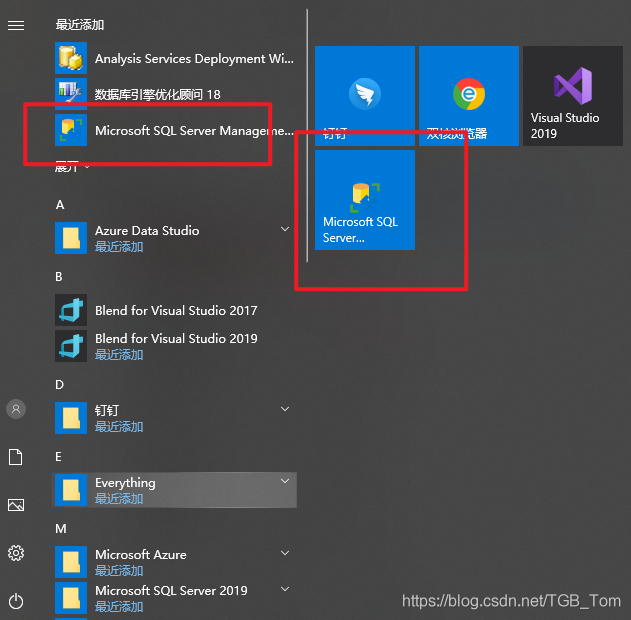This screenshot has width=631, height=620.
Task: Select 'Blend for Visual Studio 2019' text
Action: [x=176, y=339]
